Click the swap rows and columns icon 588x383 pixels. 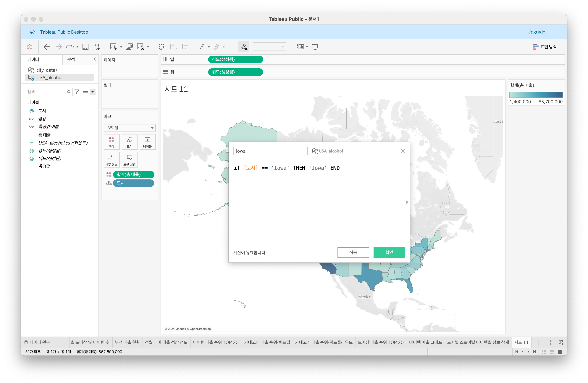(x=161, y=47)
